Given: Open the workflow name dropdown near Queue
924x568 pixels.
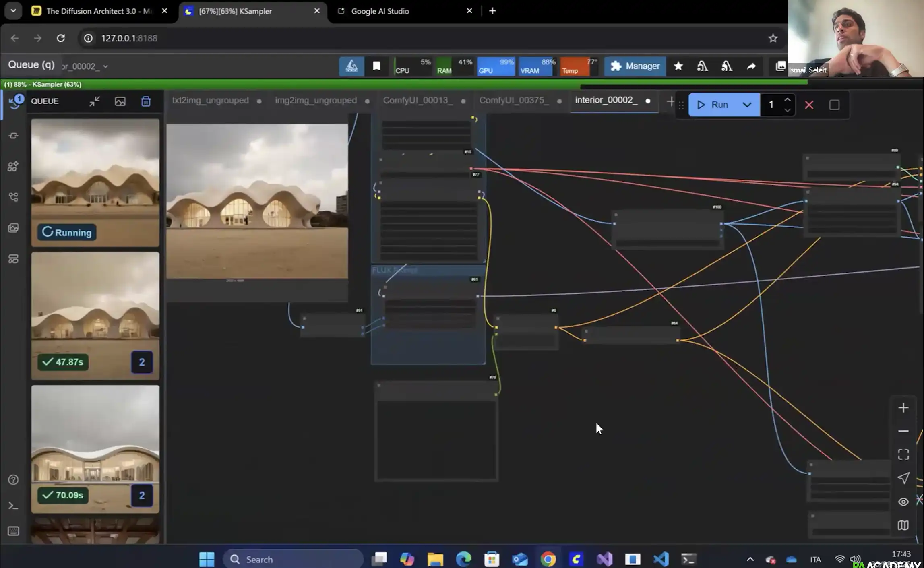Looking at the screenshot, I should coord(85,66).
